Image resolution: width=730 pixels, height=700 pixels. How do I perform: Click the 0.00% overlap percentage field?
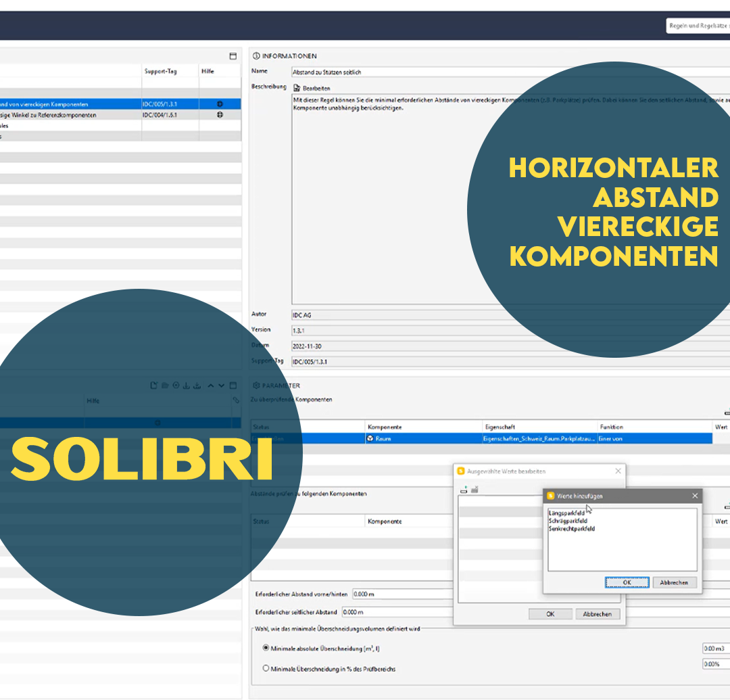[x=716, y=664]
